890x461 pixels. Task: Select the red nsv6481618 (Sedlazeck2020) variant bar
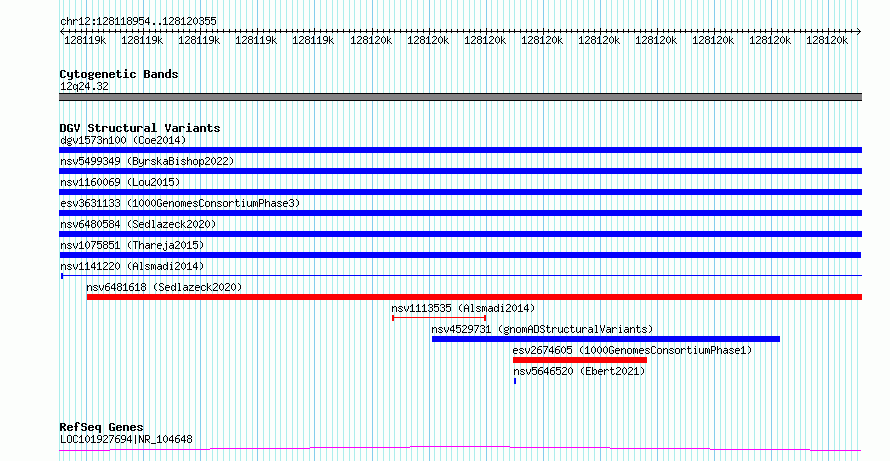(x=474, y=297)
